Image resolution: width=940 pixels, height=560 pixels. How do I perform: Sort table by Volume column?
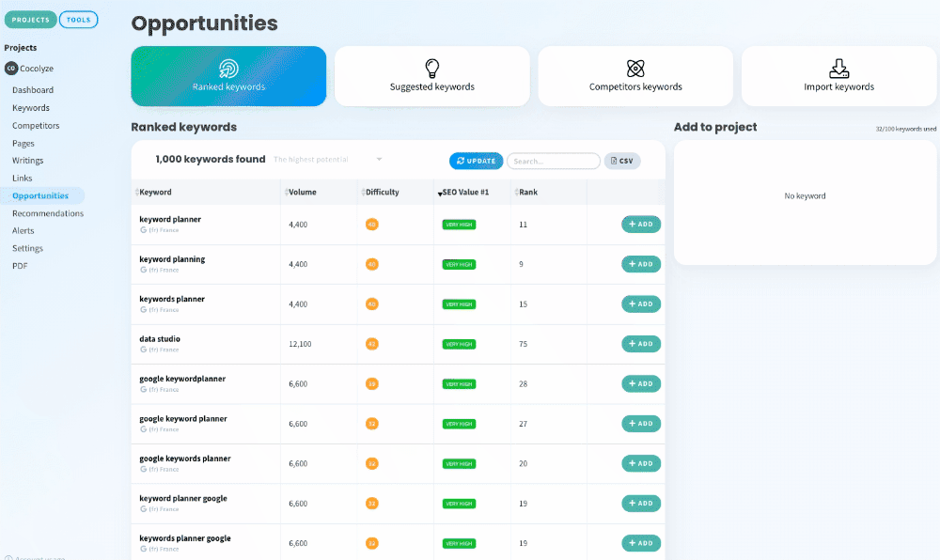coord(302,193)
